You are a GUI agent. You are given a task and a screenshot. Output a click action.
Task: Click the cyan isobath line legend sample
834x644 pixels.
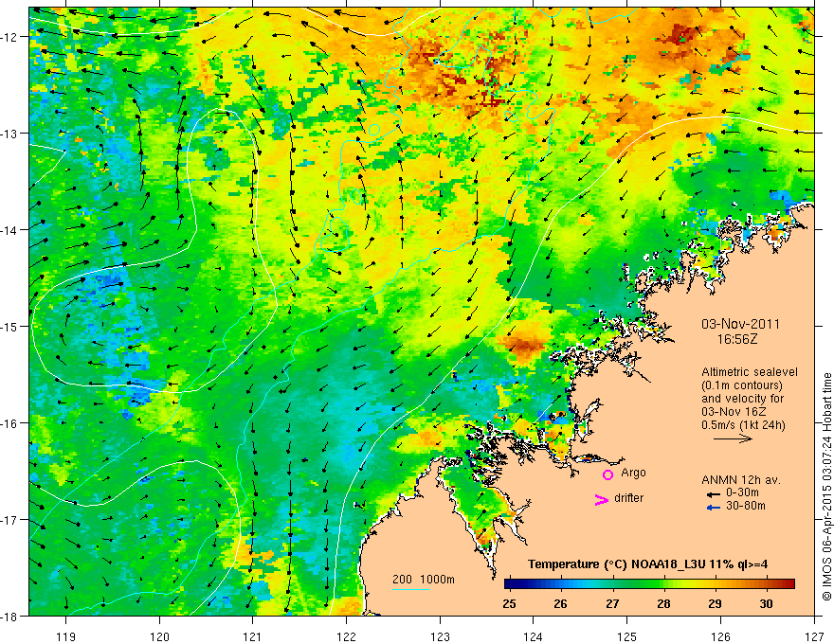(x=411, y=589)
